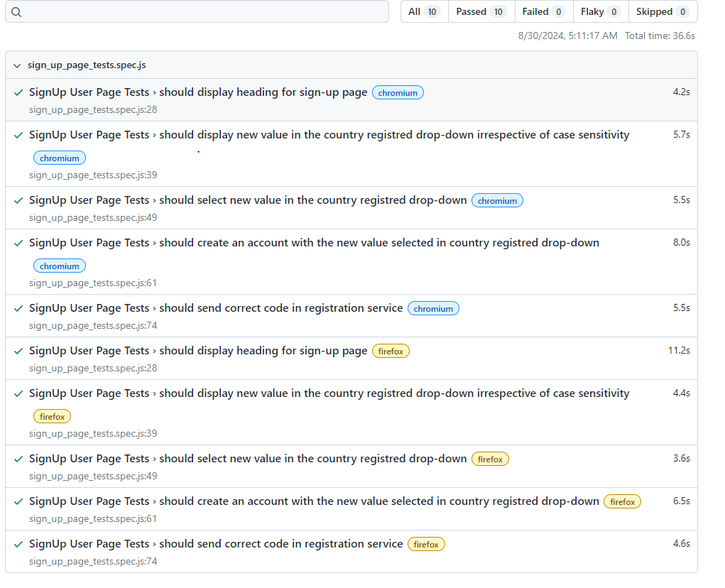Click green checkmark of chromium heading test
Viewport: 725px width, 588px height.
(18, 92)
